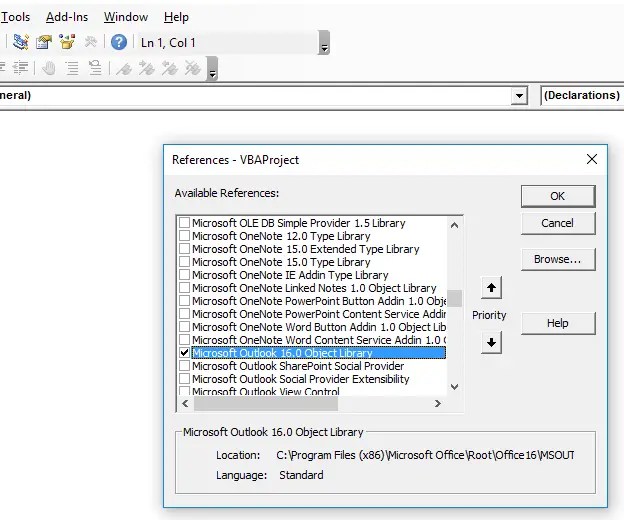
Task: Check OneNote Word Button Addin 1.0 checkbox
Action: point(184,327)
